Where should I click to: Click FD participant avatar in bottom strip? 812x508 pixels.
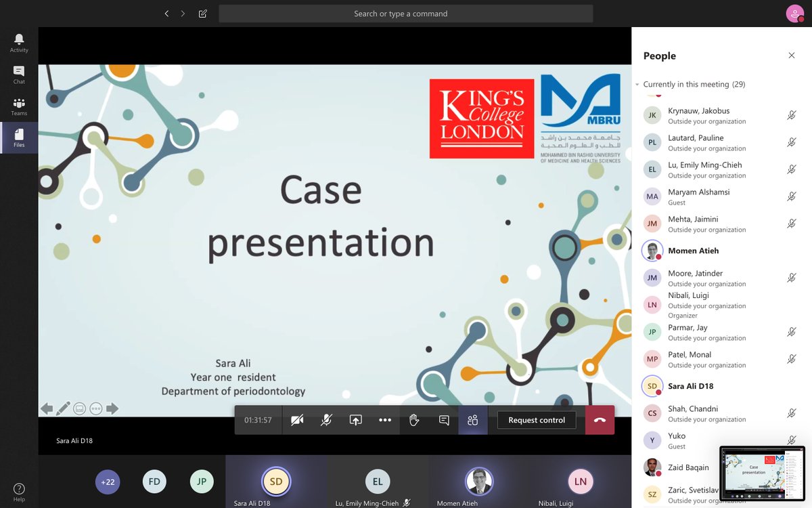click(x=154, y=482)
